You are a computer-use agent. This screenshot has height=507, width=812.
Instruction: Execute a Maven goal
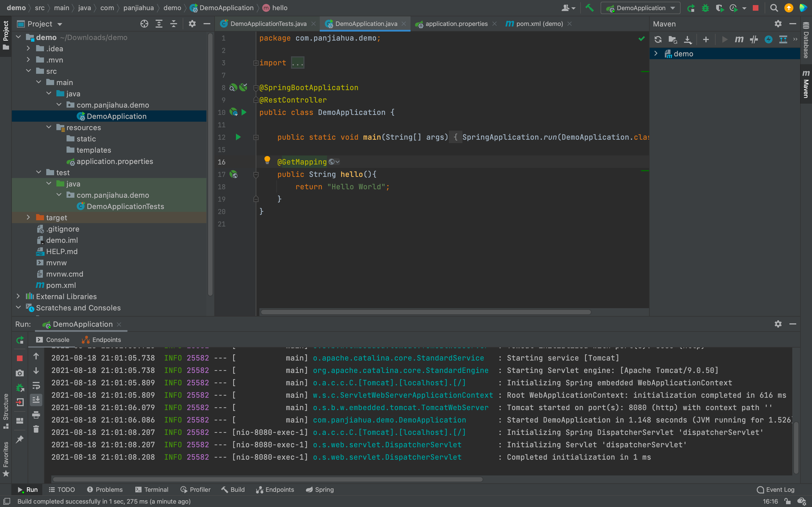click(739, 39)
